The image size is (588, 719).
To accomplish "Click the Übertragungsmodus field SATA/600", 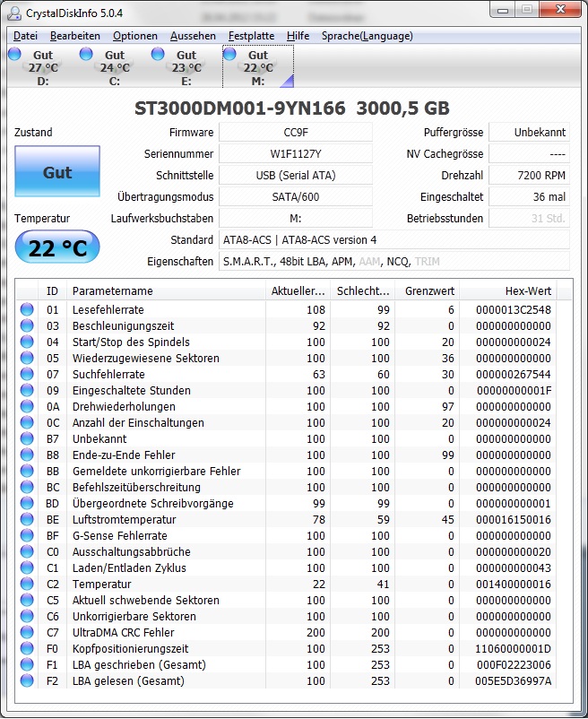I will tap(296, 197).
